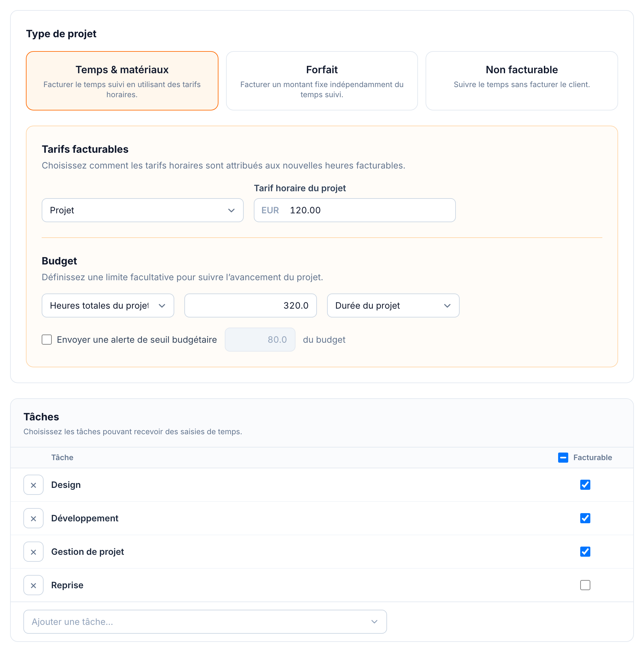Click the hourly rate field showing 120.00

pos(355,210)
